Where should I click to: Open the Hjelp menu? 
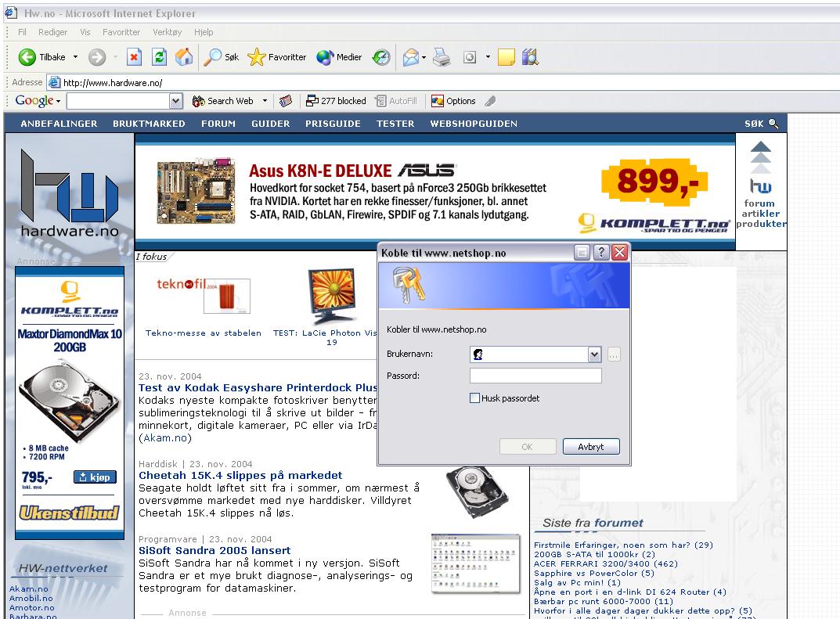point(204,32)
